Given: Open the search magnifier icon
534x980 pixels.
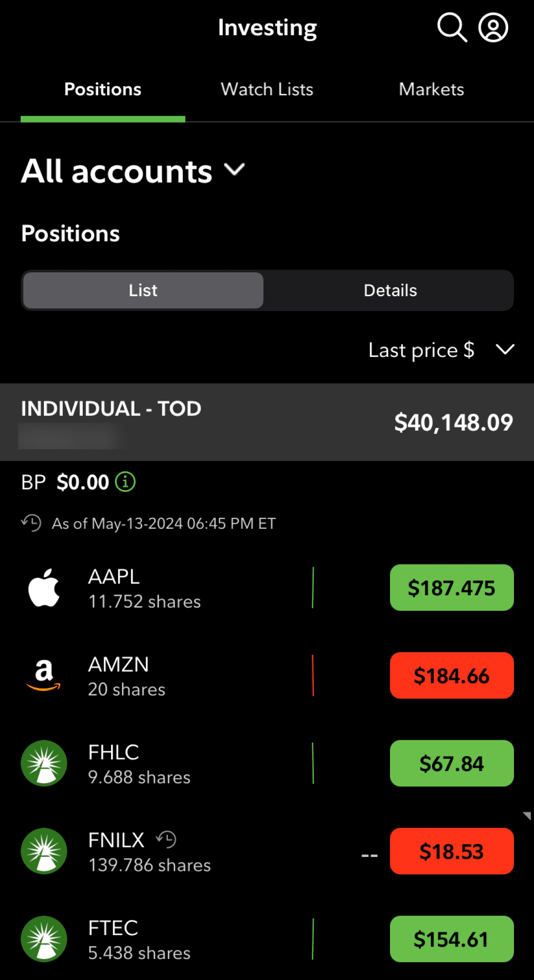Looking at the screenshot, I should click(x=452, y=28).
